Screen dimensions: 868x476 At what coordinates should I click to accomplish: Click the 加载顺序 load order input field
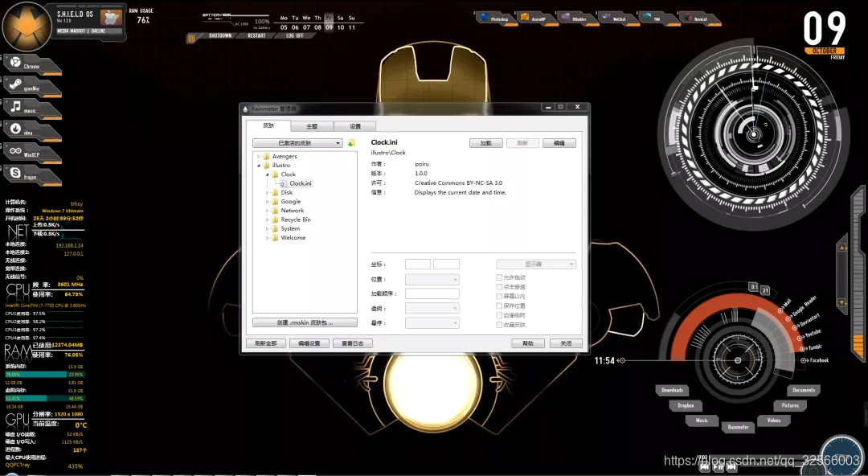432,293
